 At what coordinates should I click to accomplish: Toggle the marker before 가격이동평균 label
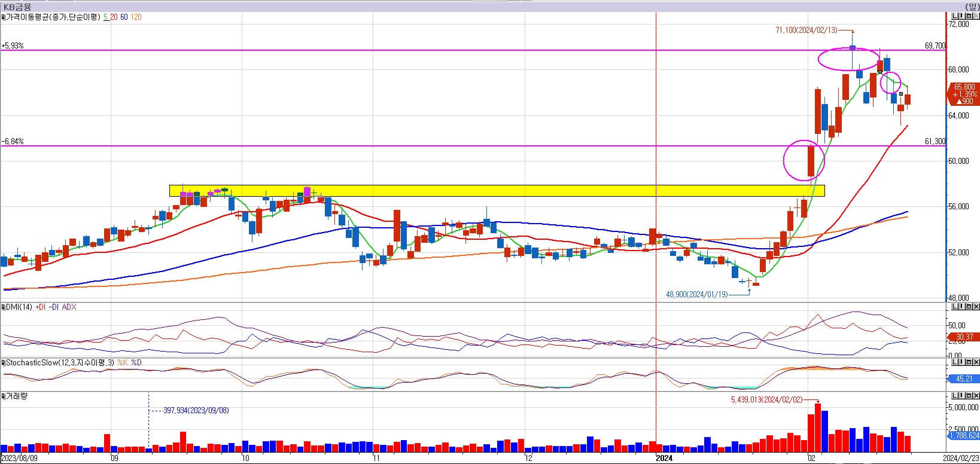3,17
